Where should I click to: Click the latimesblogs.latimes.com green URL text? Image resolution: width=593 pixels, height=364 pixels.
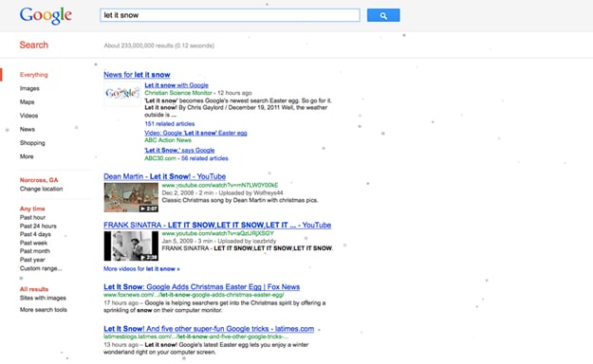[195, 337]
